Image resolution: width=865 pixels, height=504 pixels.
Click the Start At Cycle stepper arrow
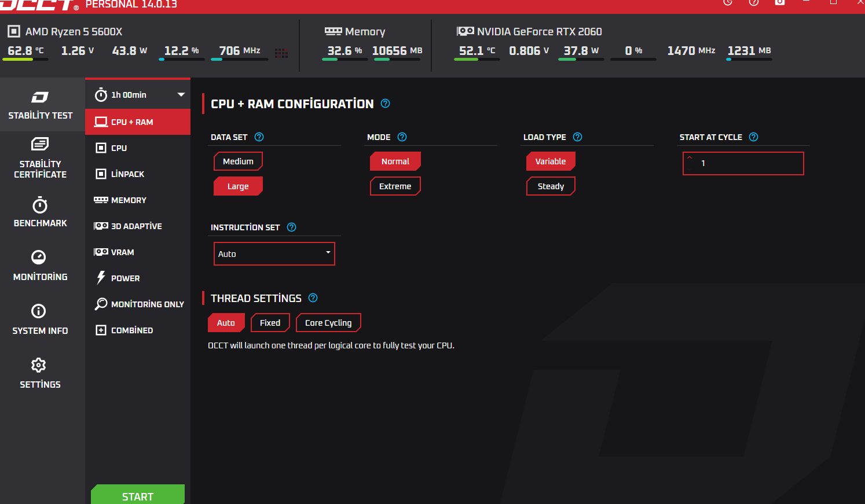tap(690, 157)
